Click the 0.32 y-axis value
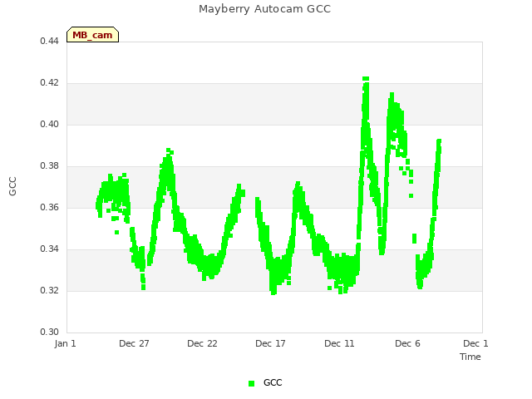The image size is (532, 399). pos(50,291)
